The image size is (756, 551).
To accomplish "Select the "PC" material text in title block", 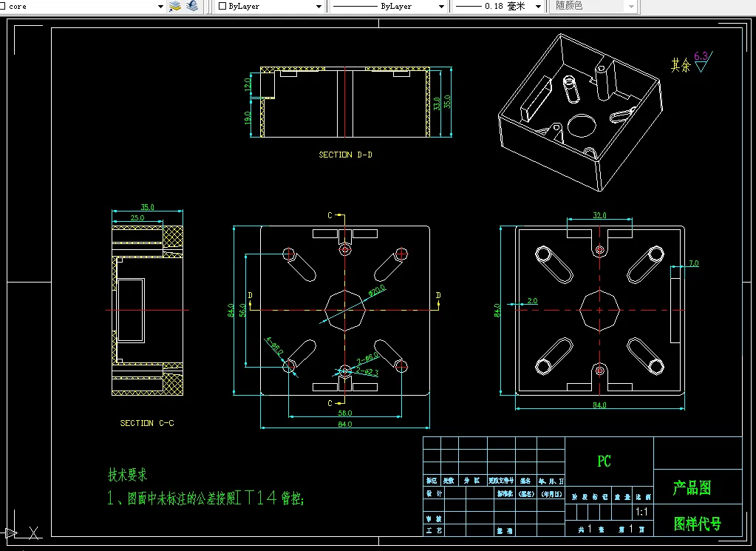I will point(604,462).
